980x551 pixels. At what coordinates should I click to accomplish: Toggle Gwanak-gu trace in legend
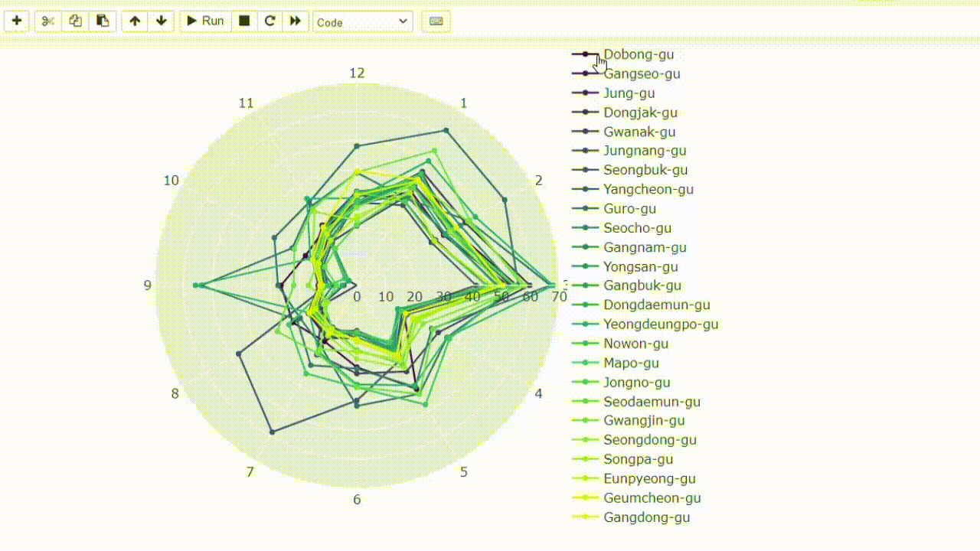[624, 132]
